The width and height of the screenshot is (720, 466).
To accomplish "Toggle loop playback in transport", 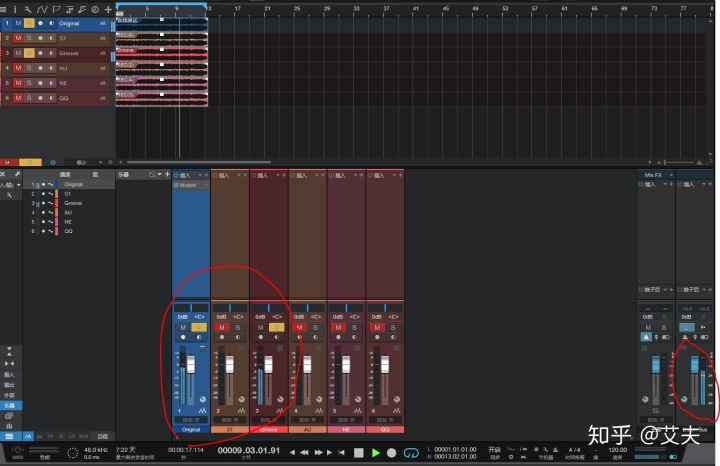I will (x=411, y=453).
